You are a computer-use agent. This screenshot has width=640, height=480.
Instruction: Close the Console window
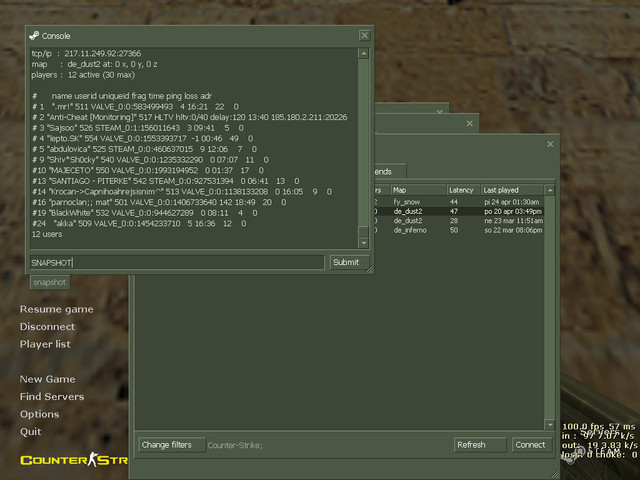pyautogui.click(x=364, y=36)
